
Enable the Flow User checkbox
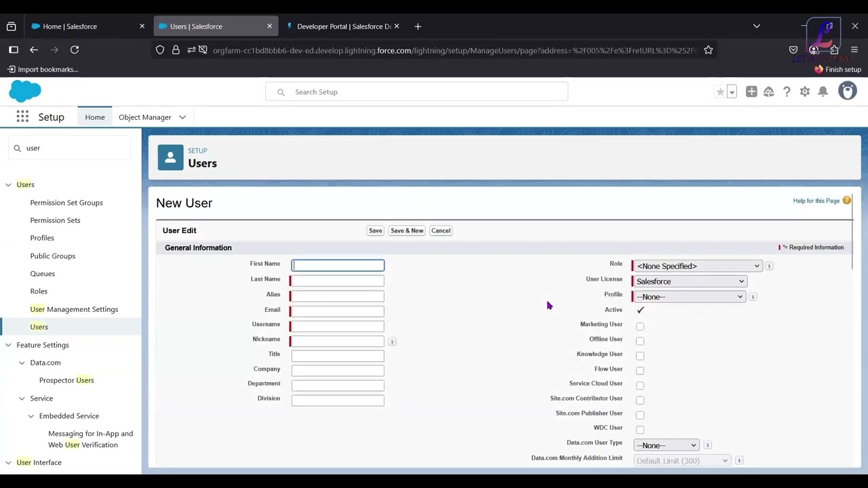(640, 371)
